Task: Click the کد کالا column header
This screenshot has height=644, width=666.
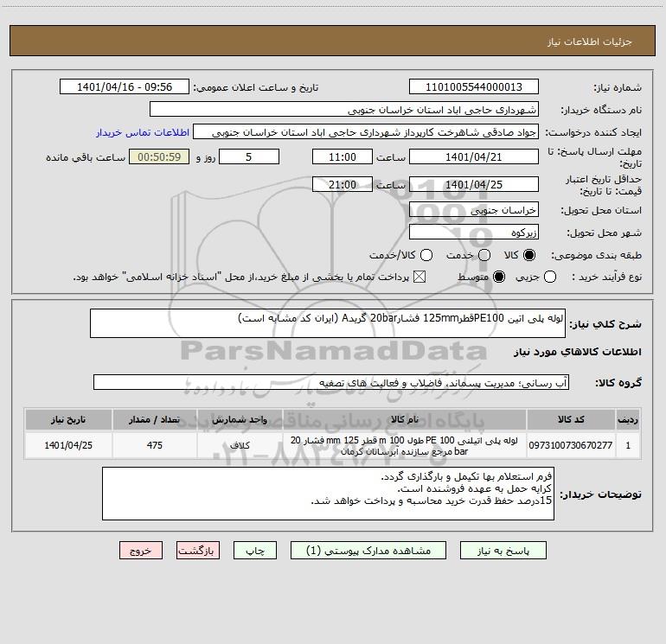Action: [x=571, y=420]
